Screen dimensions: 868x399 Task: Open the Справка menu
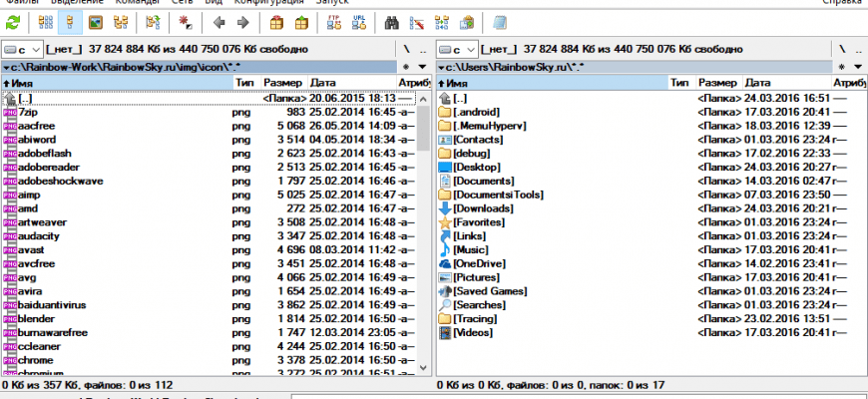(841, 2)
